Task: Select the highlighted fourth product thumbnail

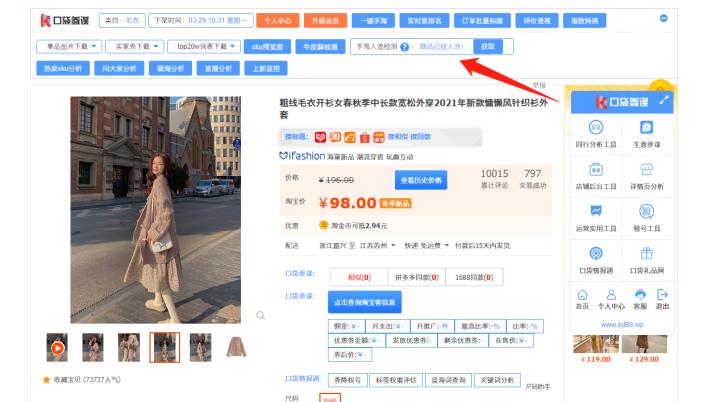Action: pyautogui.click(x=164, y=347)
